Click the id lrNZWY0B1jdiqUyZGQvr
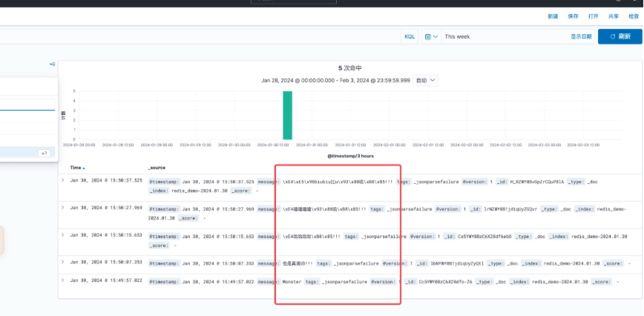 [x=509, y=209]
